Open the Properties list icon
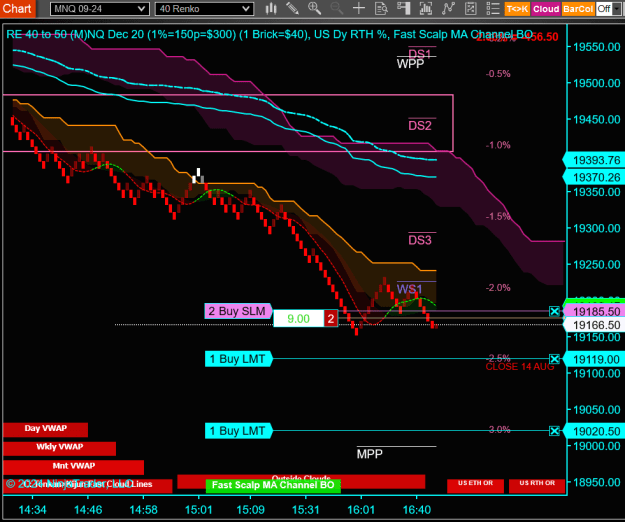Viewport: 625px width, 522px height. (493, 8)
